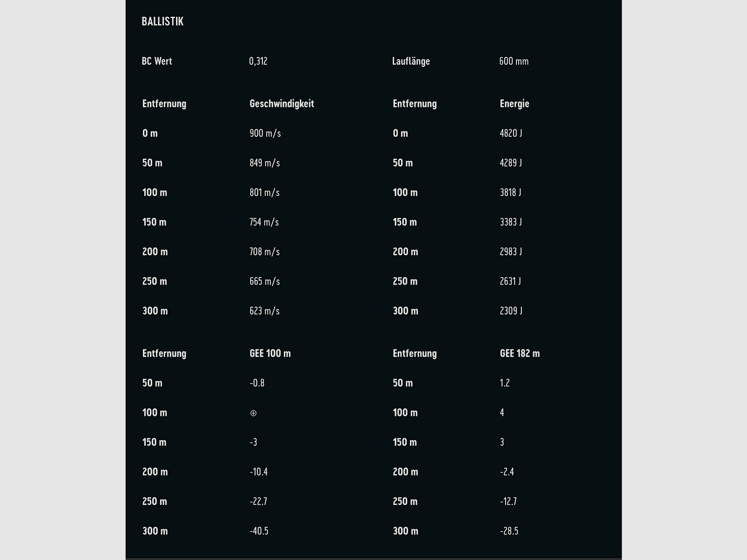The image size is (747, 560).
Task: Select the GEE 100 m column header
Action: click(x=270, y=353)
